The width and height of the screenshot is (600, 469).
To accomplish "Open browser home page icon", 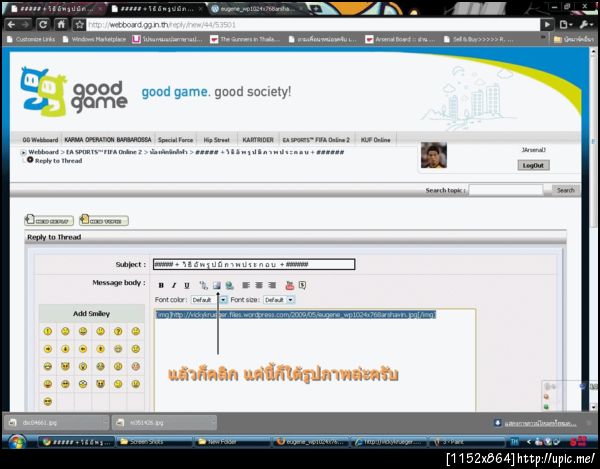I will point(61,25).
